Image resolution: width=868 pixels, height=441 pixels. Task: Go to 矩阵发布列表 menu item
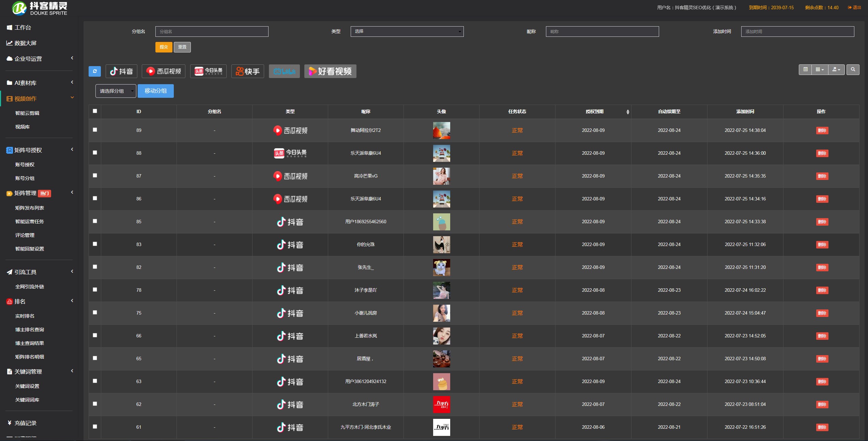point(30,208)
